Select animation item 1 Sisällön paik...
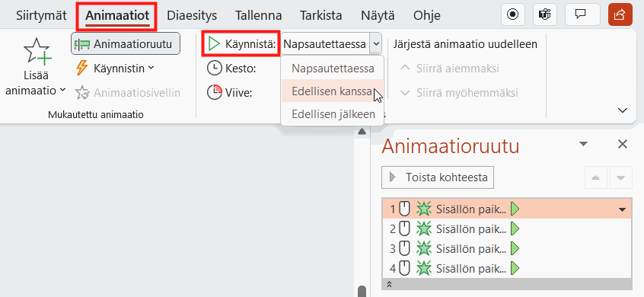644x297 pixels. click(x=507, y=209)
